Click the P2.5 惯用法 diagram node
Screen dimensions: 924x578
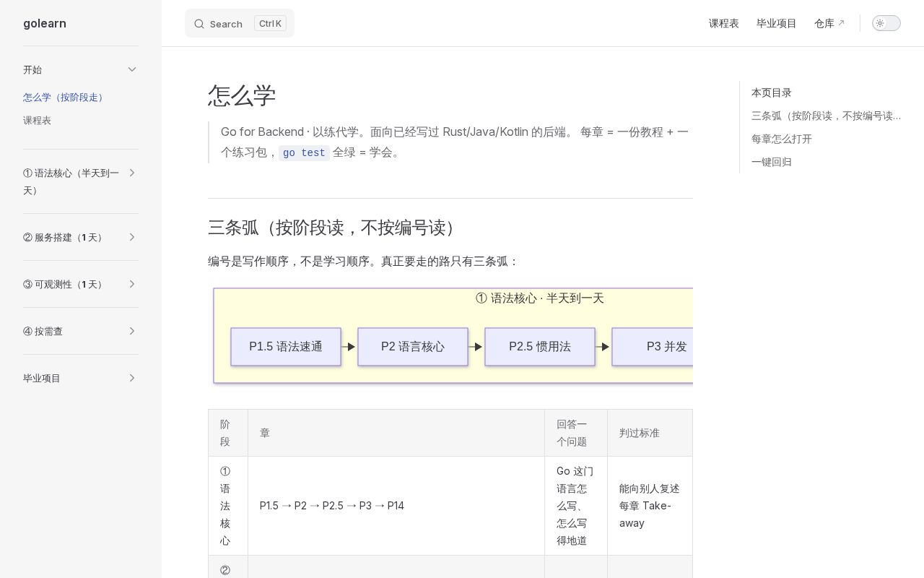pyautogui.click(x=540, y=347)
